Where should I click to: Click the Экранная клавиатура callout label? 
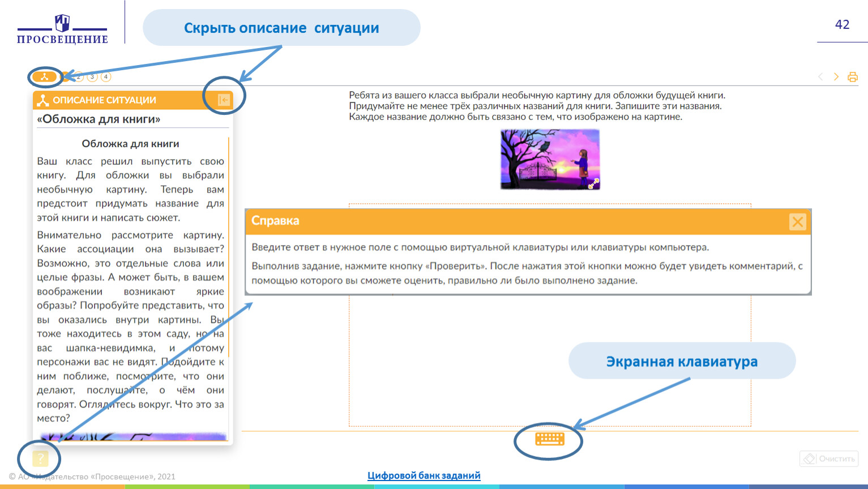coord(682,361)
